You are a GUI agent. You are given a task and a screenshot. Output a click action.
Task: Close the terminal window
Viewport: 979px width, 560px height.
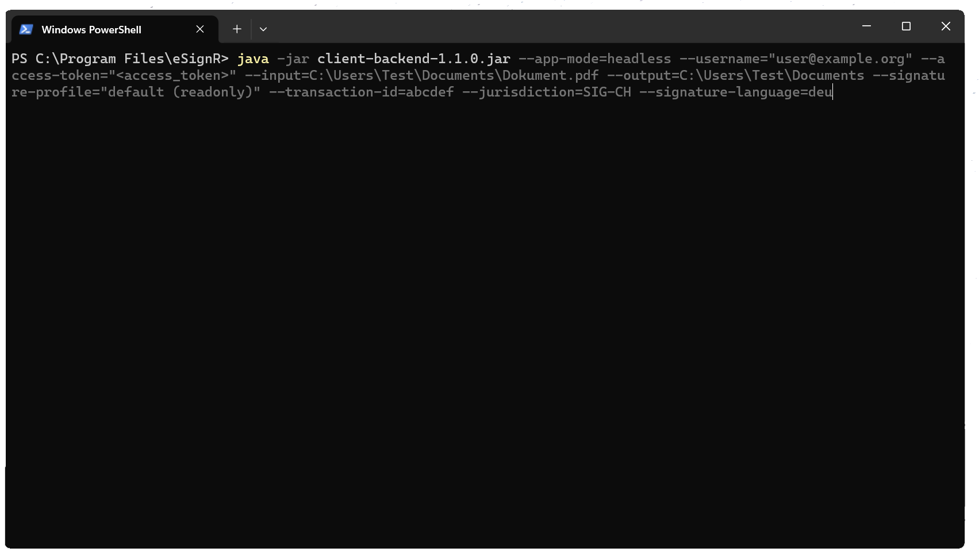point(946,26)
